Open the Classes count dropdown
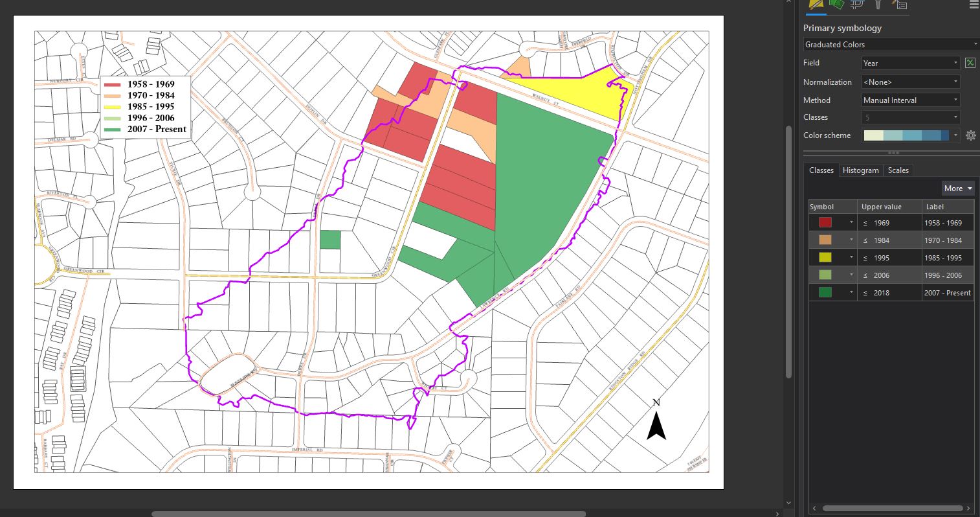 [x=910, y=117]
